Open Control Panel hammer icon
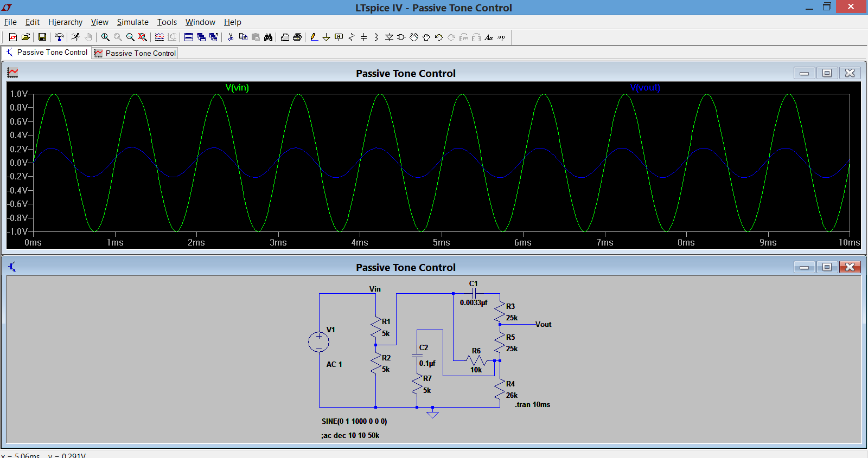Screen dimensions: 868x458 point(59,37)
